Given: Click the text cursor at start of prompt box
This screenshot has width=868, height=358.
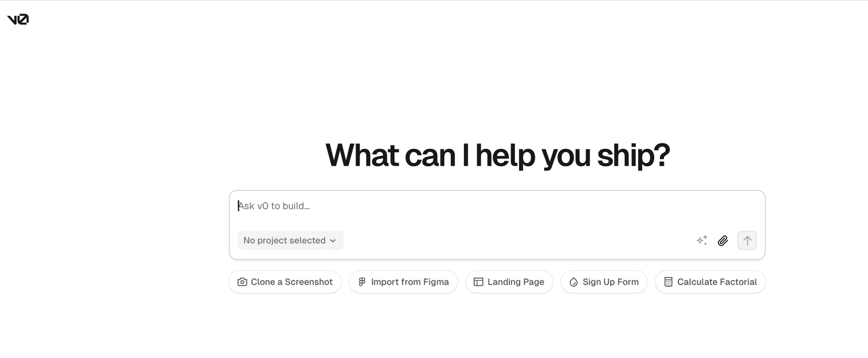Looking at the screenshot, I should point(238,206).
